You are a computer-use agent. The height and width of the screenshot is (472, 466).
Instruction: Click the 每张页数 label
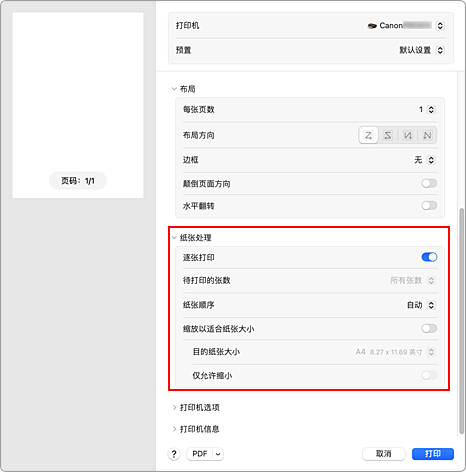click(198, 110)
